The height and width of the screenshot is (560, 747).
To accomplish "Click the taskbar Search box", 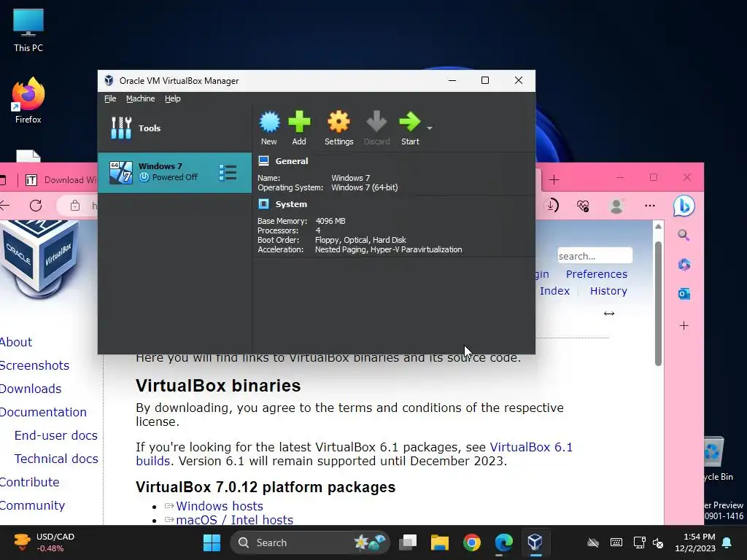I will point(309,542).
